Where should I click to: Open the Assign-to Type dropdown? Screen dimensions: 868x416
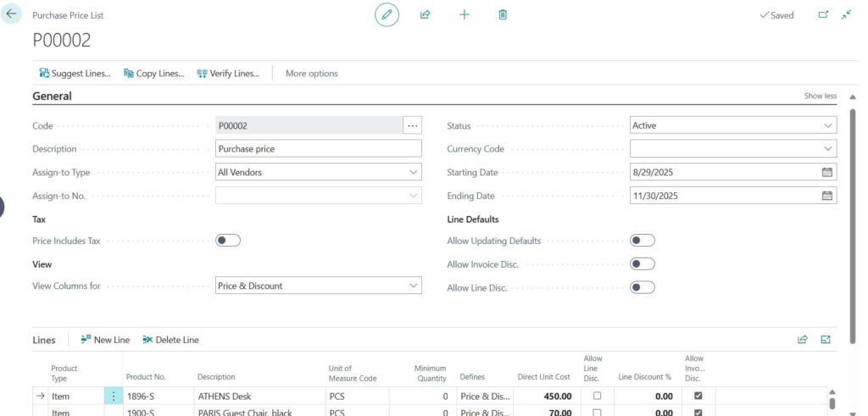[x=413, y=172]
